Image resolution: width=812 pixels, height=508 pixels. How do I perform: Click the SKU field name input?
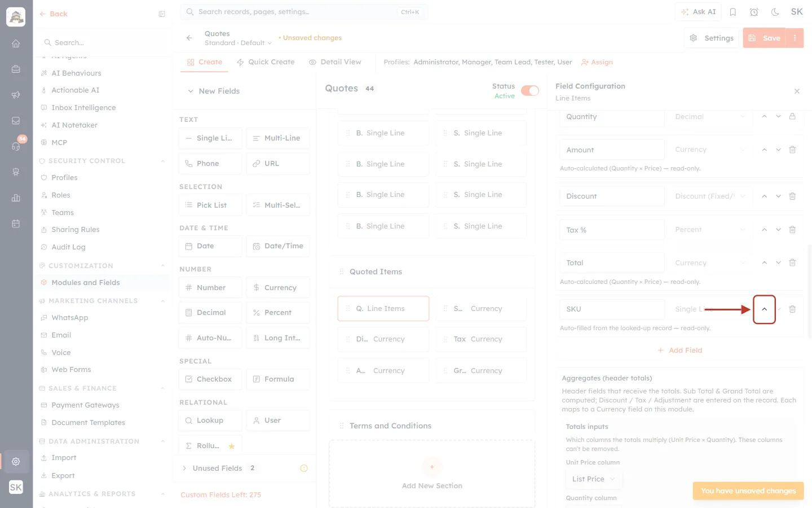(x=612, y=309)
